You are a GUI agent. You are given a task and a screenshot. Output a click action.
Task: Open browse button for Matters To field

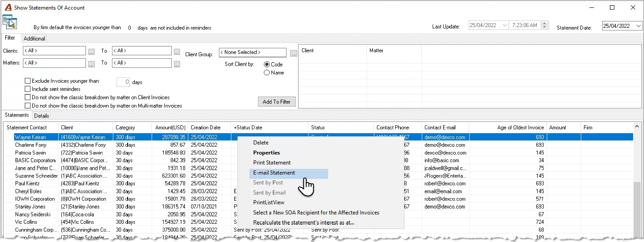176,64
